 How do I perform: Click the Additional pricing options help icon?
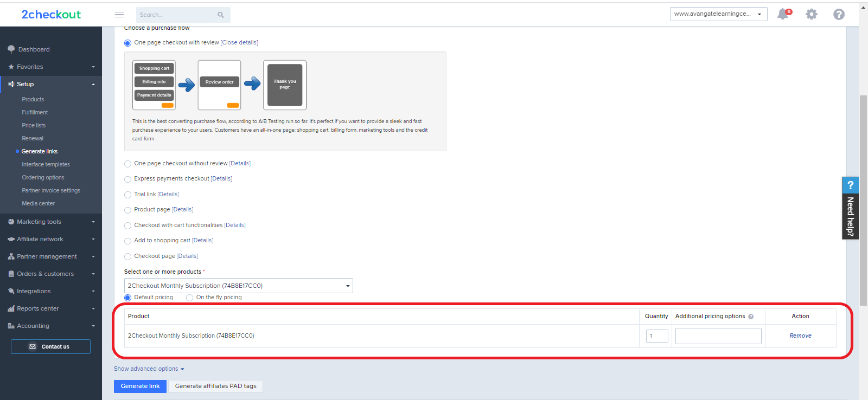click(751, 317)
